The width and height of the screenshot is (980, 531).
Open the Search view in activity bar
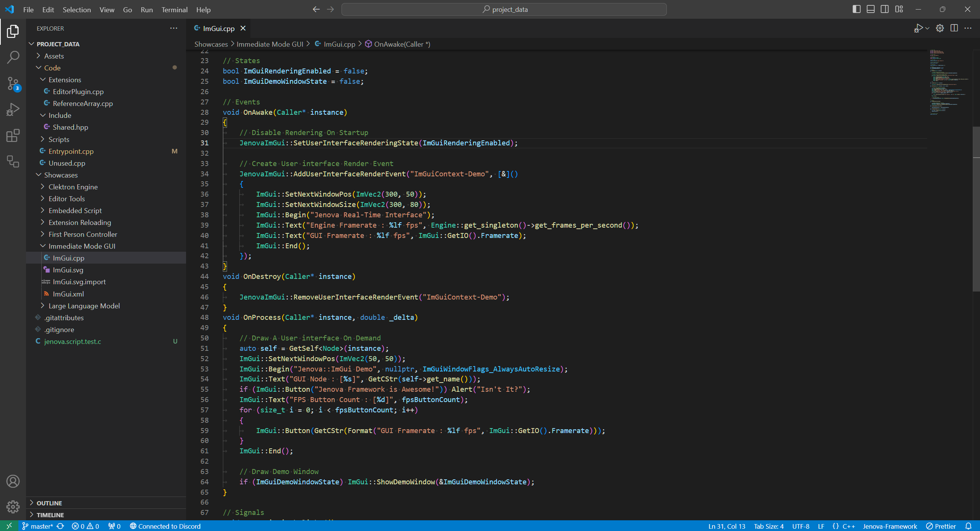13,57
